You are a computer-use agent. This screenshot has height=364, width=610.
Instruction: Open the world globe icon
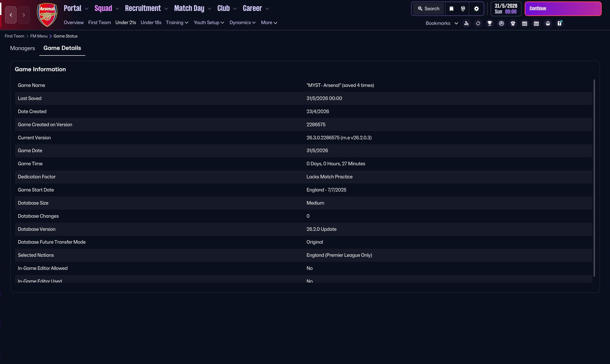tap(463, 9)
